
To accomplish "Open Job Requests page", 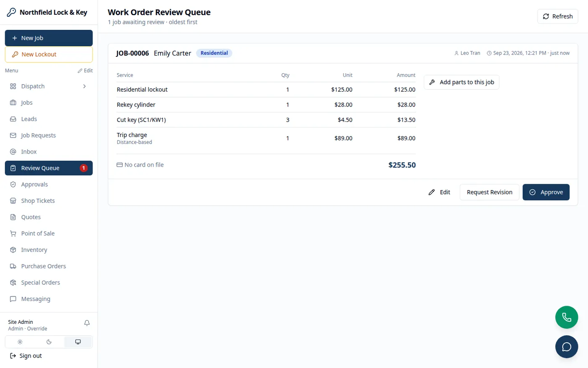I will [49, 135].
